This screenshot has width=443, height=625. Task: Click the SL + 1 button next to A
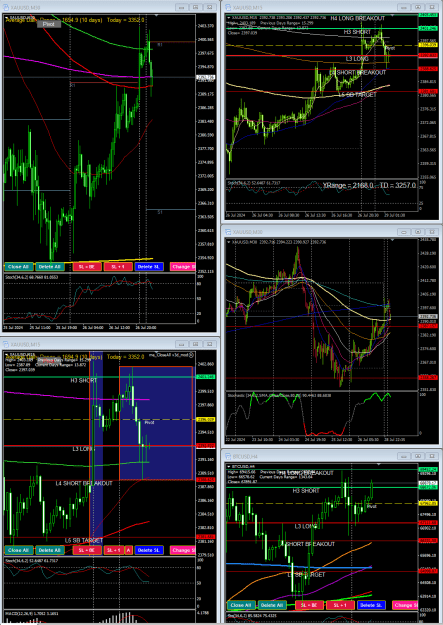coord(114,550)
